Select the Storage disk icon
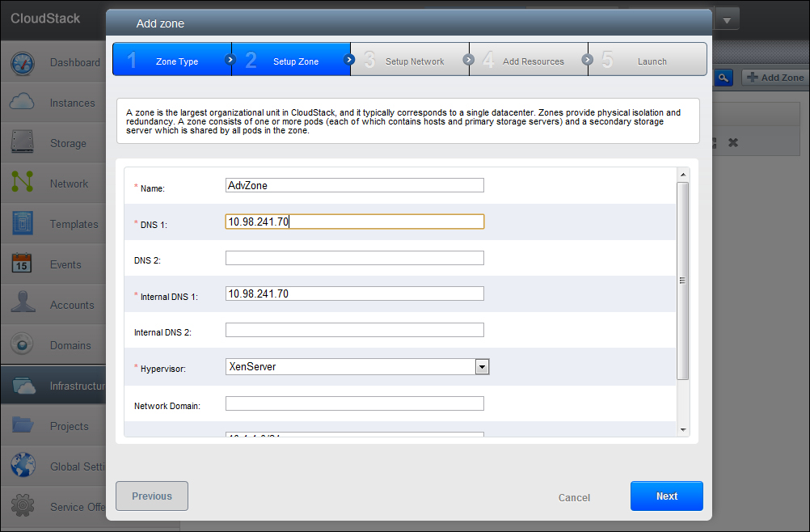The height and width of the screenshot is (532, 810). point(23,143)
